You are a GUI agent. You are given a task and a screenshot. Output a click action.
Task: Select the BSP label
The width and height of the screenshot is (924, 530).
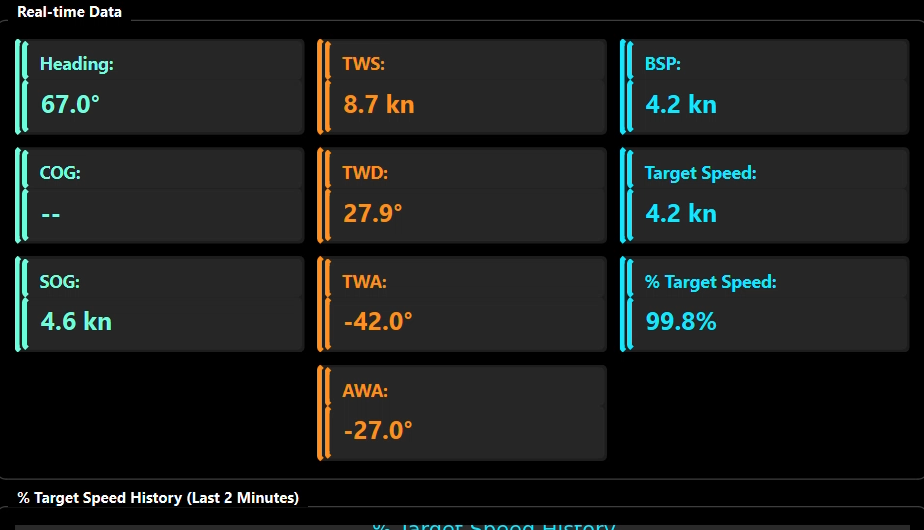(x=663, y=64)
